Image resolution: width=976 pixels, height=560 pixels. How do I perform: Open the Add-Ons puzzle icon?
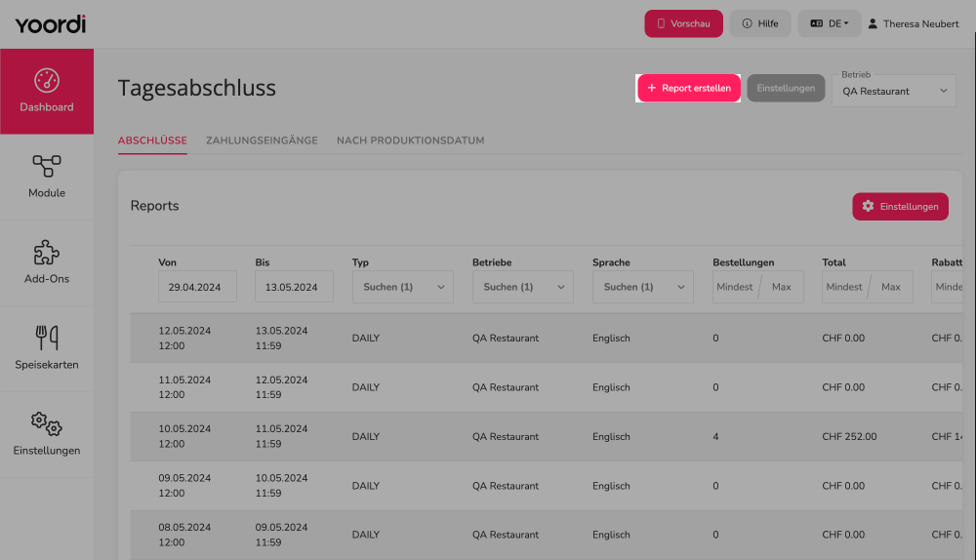click(x=47, y=253)
